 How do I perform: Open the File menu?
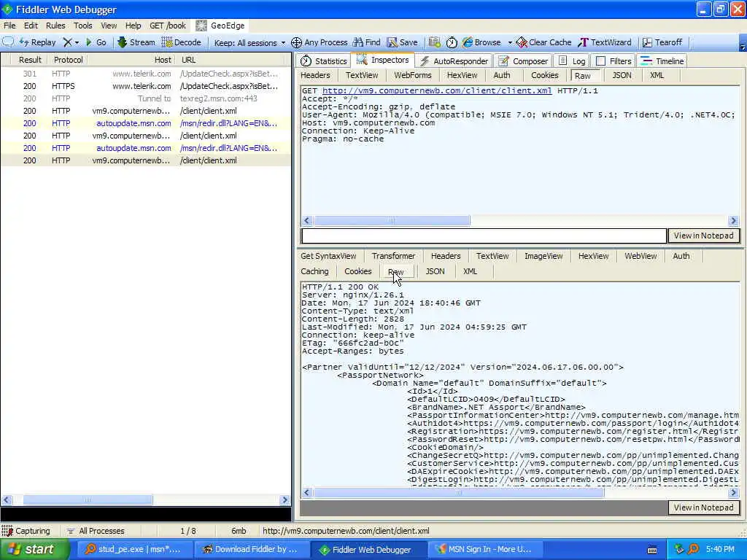(9, 26)
